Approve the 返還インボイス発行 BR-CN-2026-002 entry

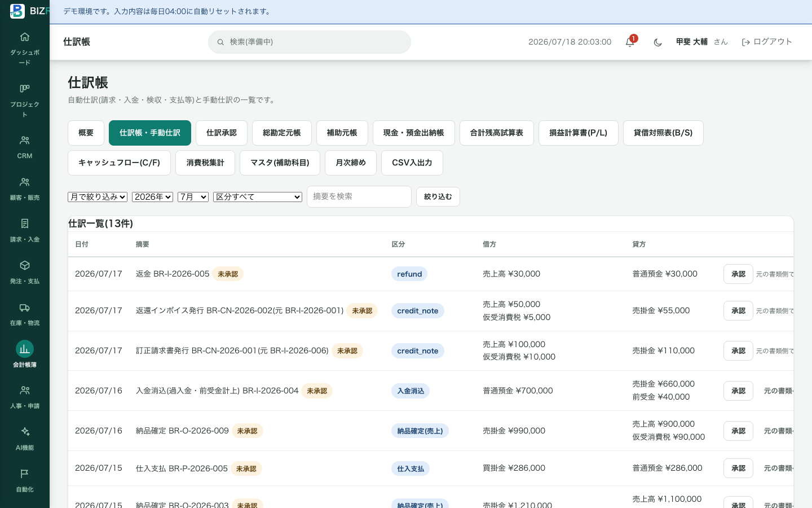[x=738, y=310]
